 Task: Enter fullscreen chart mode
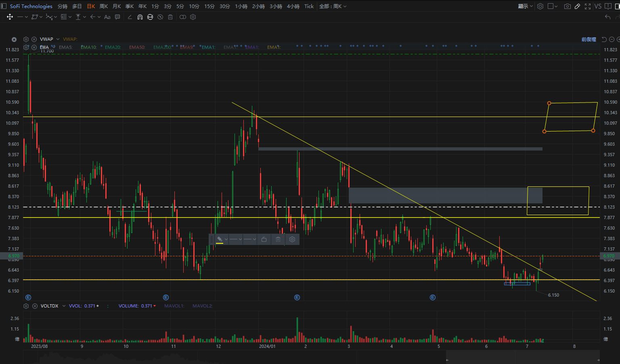click(588, 6)
